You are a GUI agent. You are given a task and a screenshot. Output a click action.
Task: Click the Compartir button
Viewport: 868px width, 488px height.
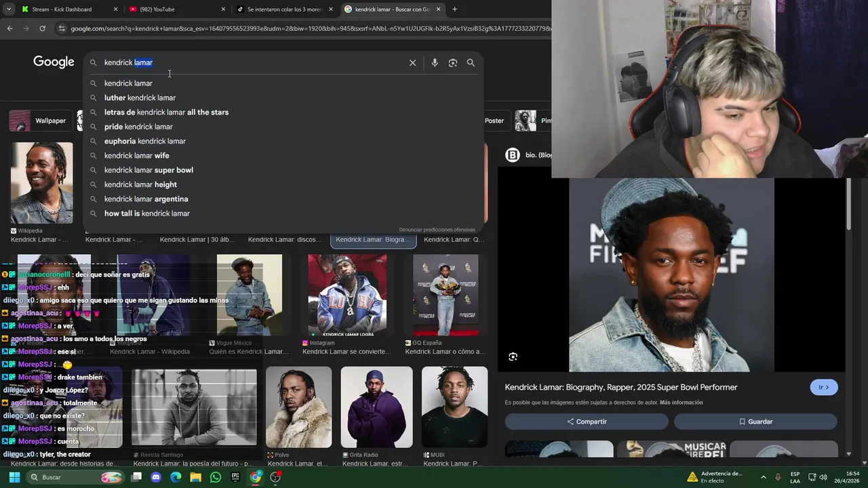point(587,422)
